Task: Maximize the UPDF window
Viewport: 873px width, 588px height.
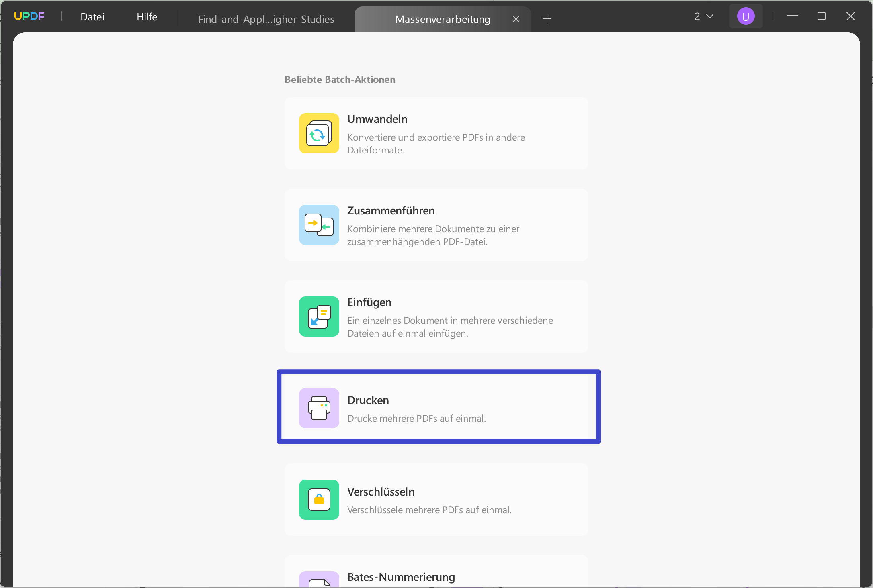Action: [x=822, y=16]
